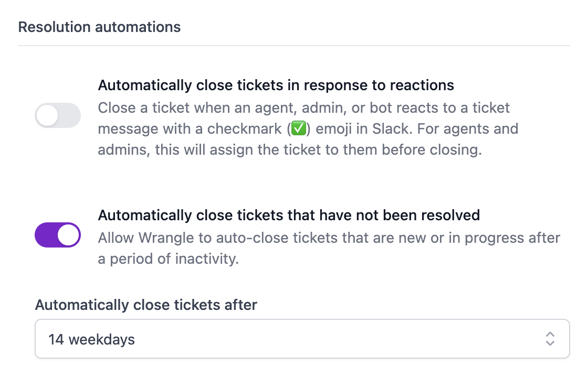This screenshot has width=588, height=387.
Task: Enable auto-close tickets on reactions toggle
Action: [58, 115]
